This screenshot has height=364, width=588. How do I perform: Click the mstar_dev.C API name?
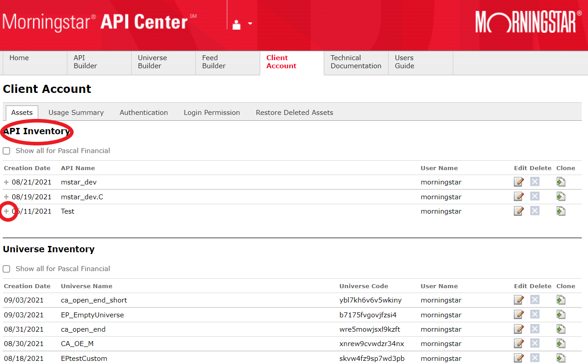click(x=82, y=197)
